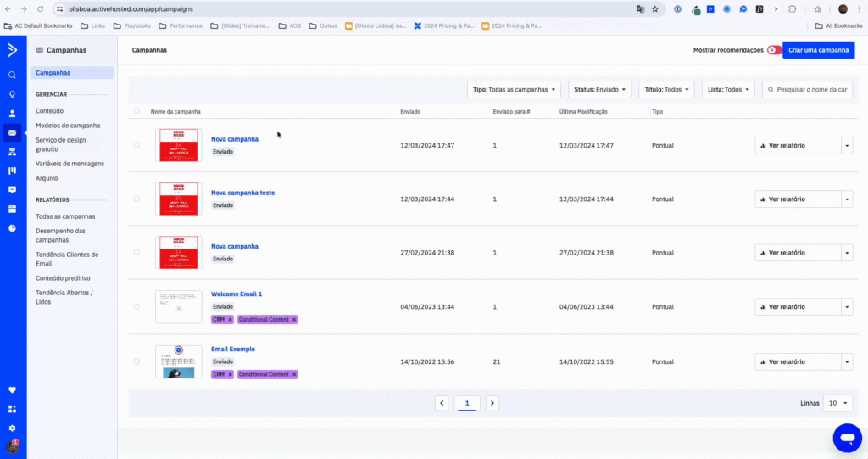
Task: Open Automations icon in left sidebar
Action: [x=12, y=152]
